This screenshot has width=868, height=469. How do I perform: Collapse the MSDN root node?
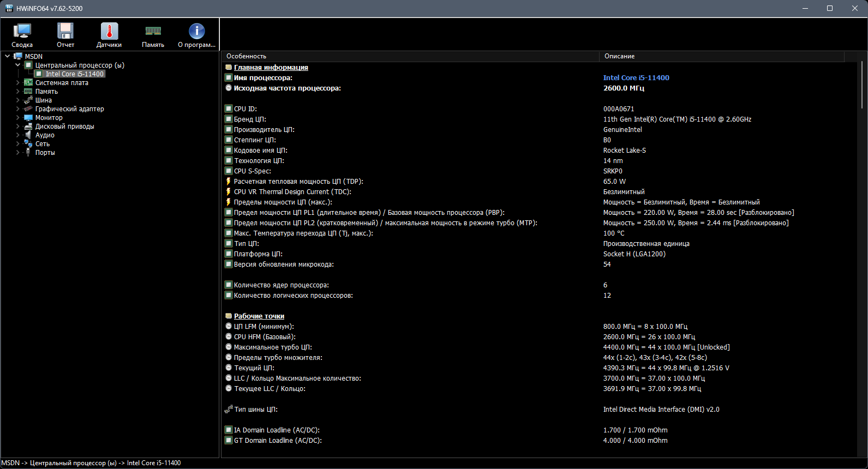pos(7,56)
